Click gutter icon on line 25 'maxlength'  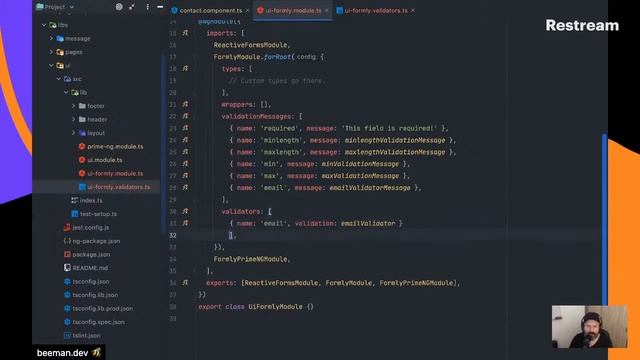click(185, 151)
